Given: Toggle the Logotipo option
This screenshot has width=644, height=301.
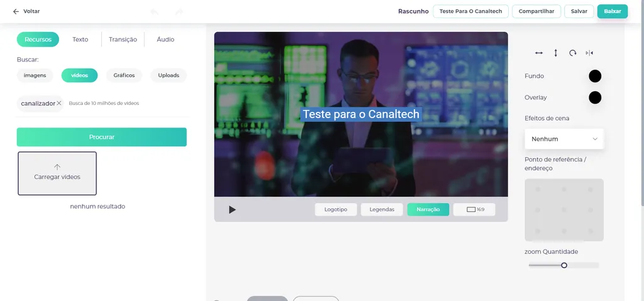Looking at the screenshot, I should [x=336, y=209].
